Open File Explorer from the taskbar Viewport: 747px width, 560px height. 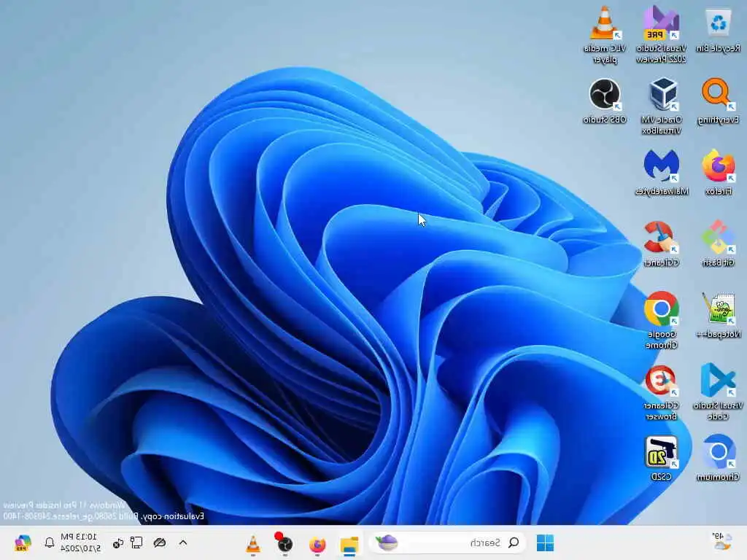tap(349, 544)
